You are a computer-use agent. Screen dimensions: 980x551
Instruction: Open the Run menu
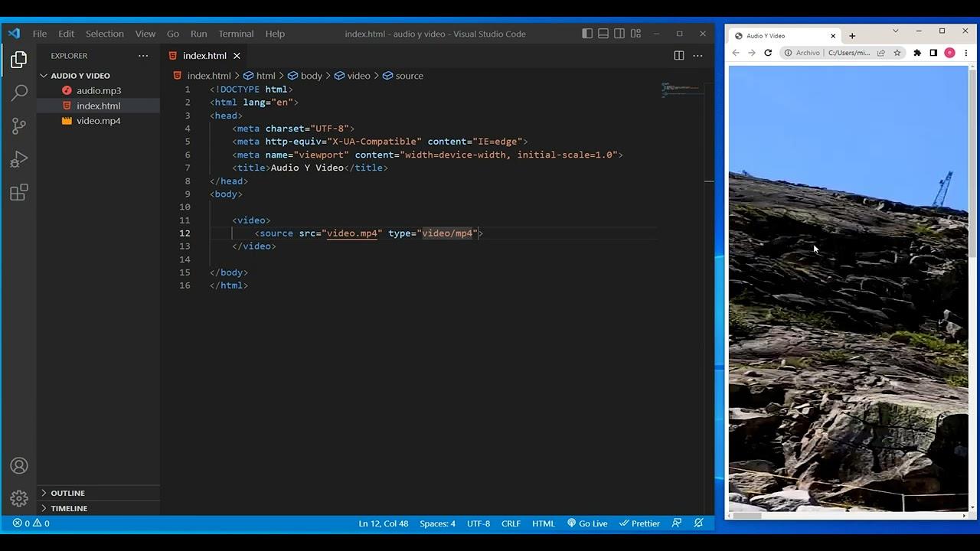199,34
